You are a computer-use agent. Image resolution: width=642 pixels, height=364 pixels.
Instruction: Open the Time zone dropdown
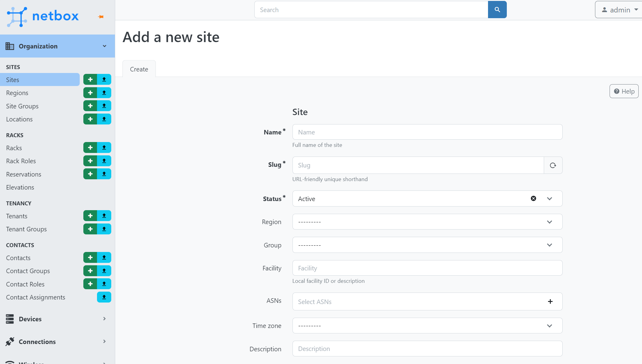[427, 326]
